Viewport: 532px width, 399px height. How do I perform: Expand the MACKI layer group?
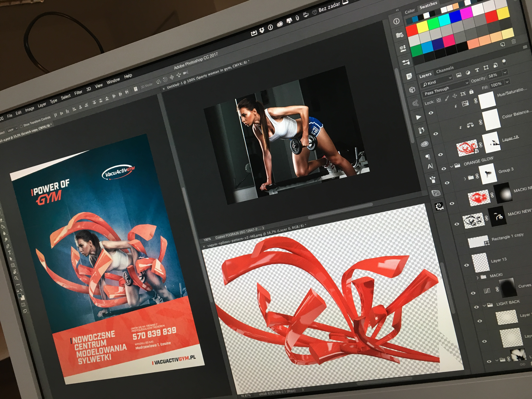coord(477,277)
